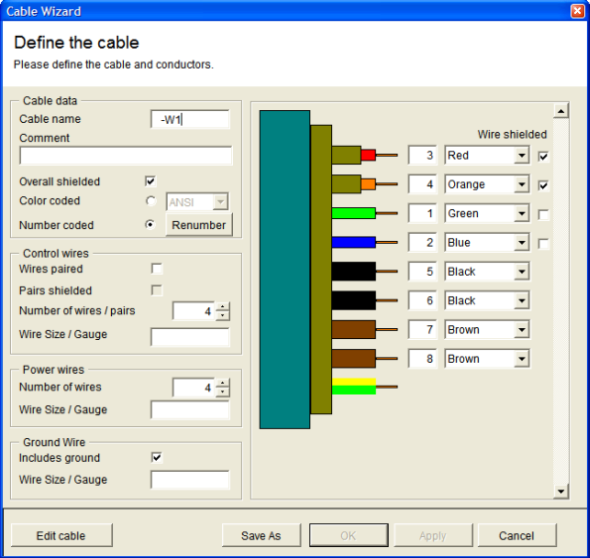The image size is (590, 558).
Task: Click the Comment text field
Action: 126,156
